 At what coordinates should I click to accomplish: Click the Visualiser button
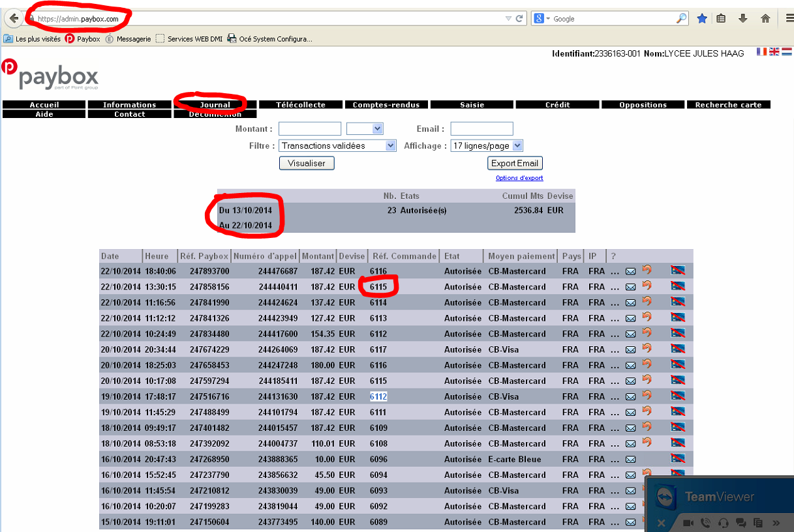click(307, 163)
